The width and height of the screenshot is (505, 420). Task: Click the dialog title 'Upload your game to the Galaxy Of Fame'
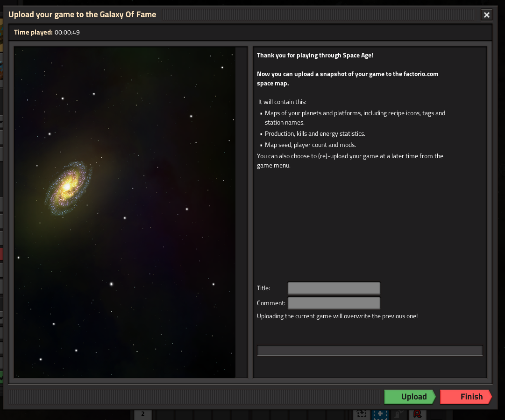82,14
